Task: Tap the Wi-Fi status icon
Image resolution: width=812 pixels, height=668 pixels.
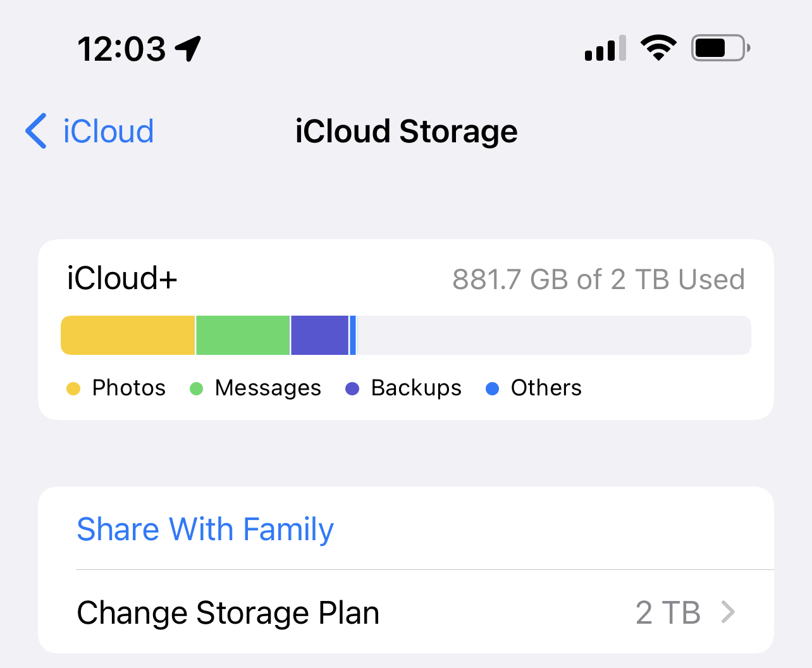Action: pyautogui.click(x=658, y=47)
